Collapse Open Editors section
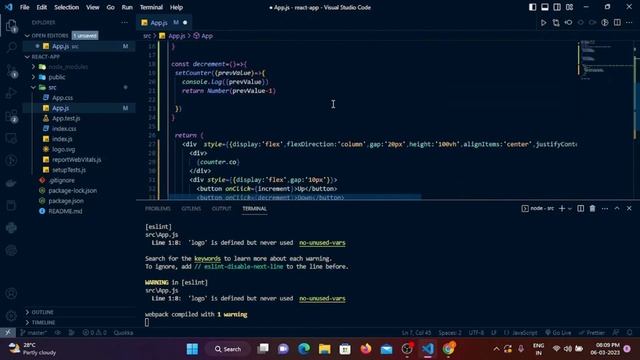The height and width of the screenshot is (360, 640). (27, 36)
